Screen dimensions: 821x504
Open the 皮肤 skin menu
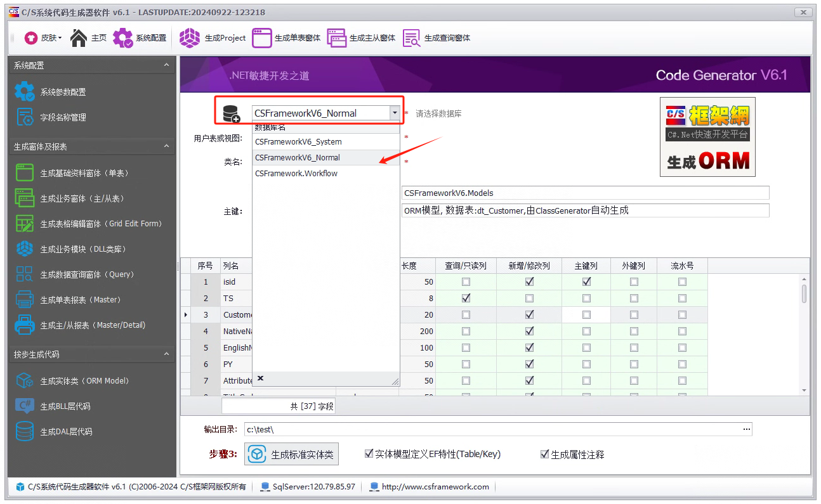43,38
